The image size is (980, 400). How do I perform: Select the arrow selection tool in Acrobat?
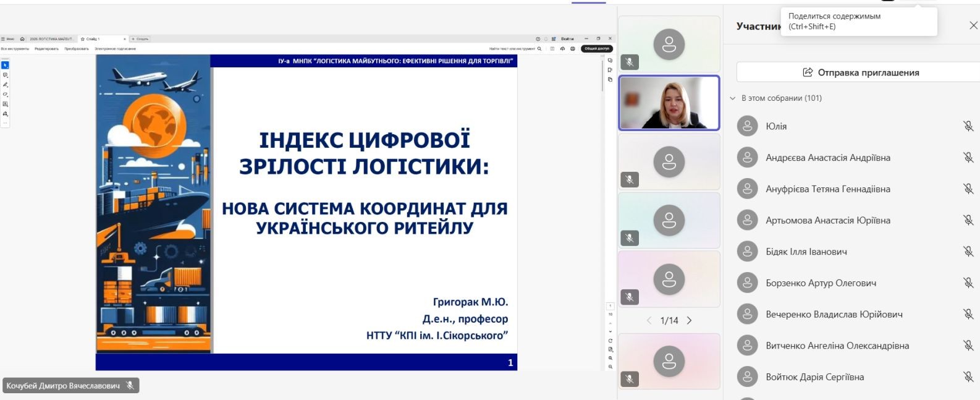click(x=5, y=65)
